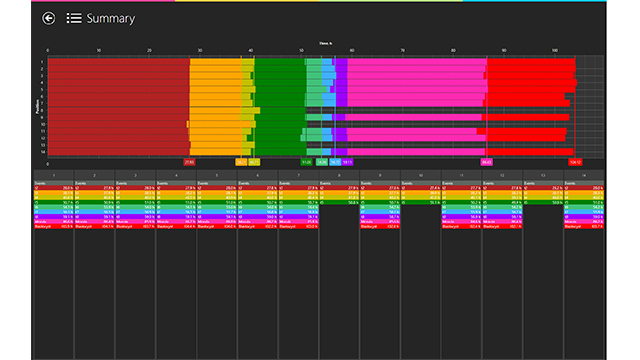Viewport: 640px width, 360px height.
Task: Go back using the circled arrow icon
Action: (x=49, y=18)
